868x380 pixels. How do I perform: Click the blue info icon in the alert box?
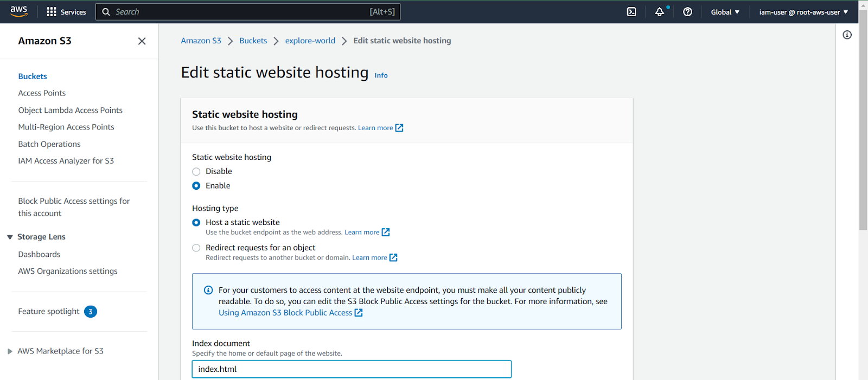(x=208, y=290)
